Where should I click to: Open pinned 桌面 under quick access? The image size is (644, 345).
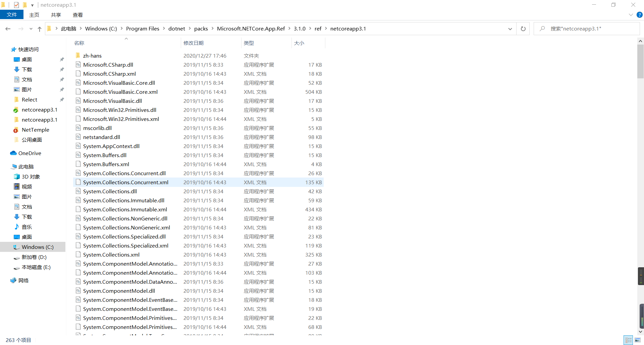pos(27,60)
